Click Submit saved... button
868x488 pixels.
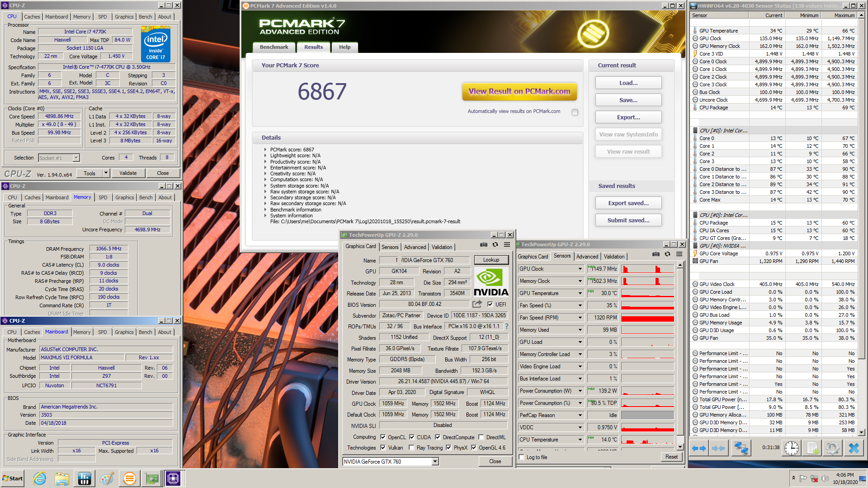pyautogui.click(x=628, y=221)
